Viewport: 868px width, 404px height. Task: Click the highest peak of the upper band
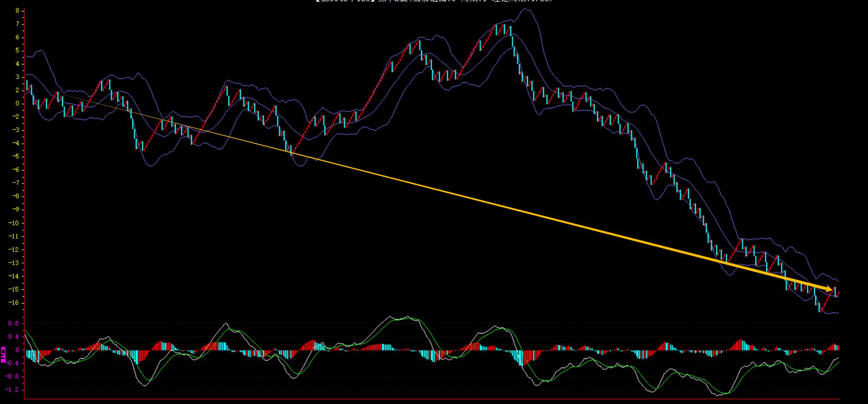click(526, 9)
